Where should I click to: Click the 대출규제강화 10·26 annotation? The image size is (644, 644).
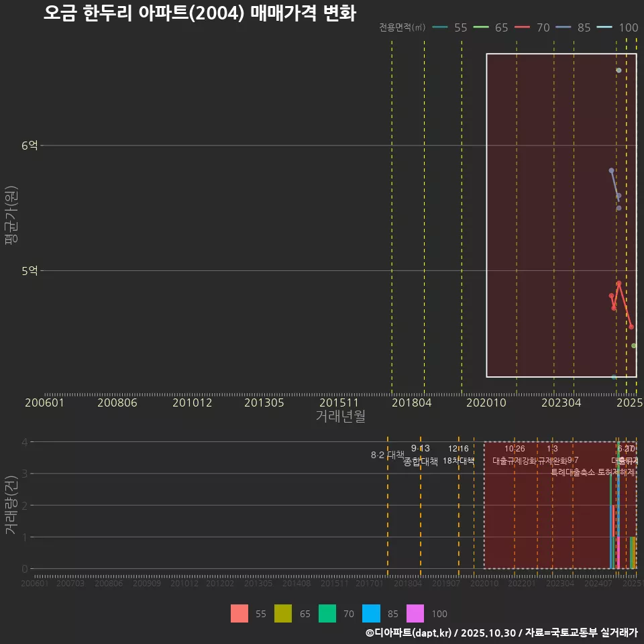click(515, 454)
